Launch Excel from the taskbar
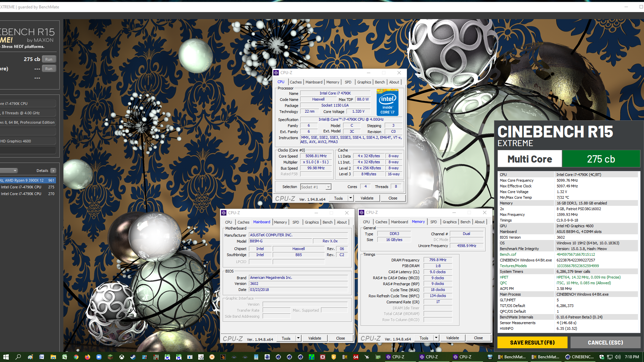 64,357
